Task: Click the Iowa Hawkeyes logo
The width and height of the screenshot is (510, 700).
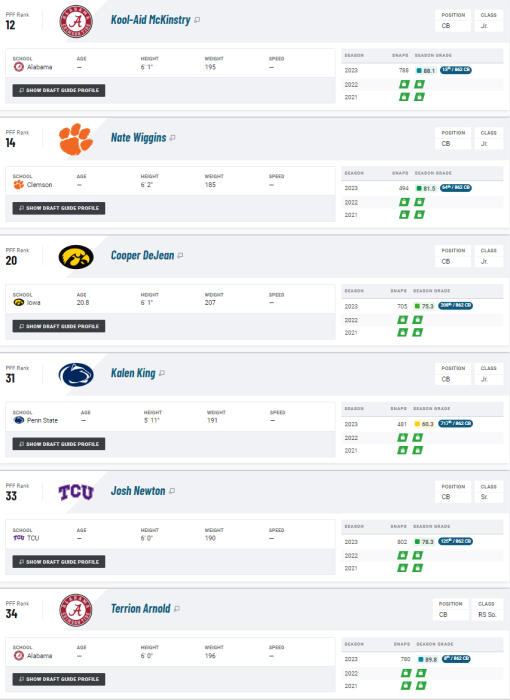Action: [76, 257]
